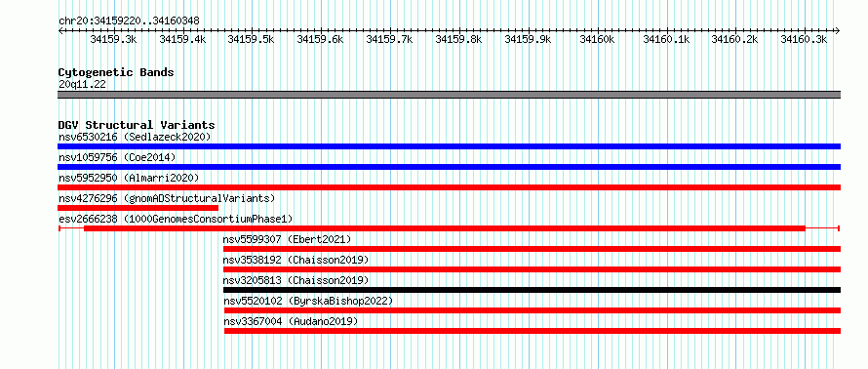Click the ruler's left end arrow

click(60, 30)
